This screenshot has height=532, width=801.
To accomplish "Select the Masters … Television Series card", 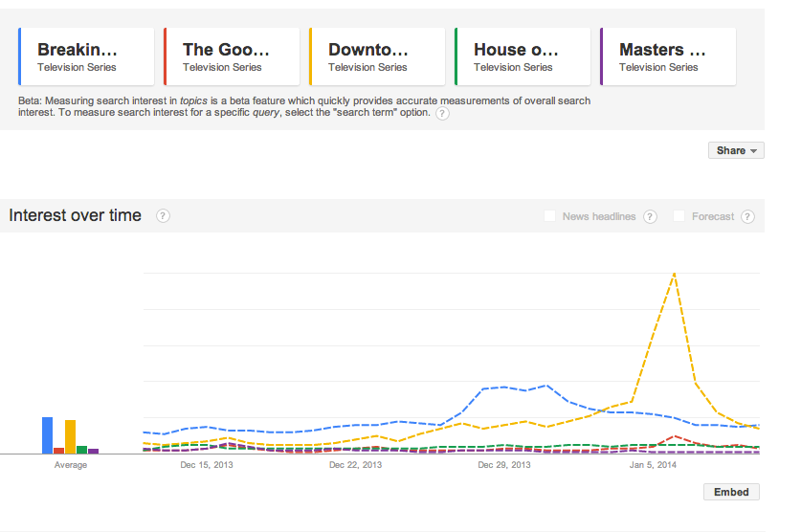I will click(668, 56).
